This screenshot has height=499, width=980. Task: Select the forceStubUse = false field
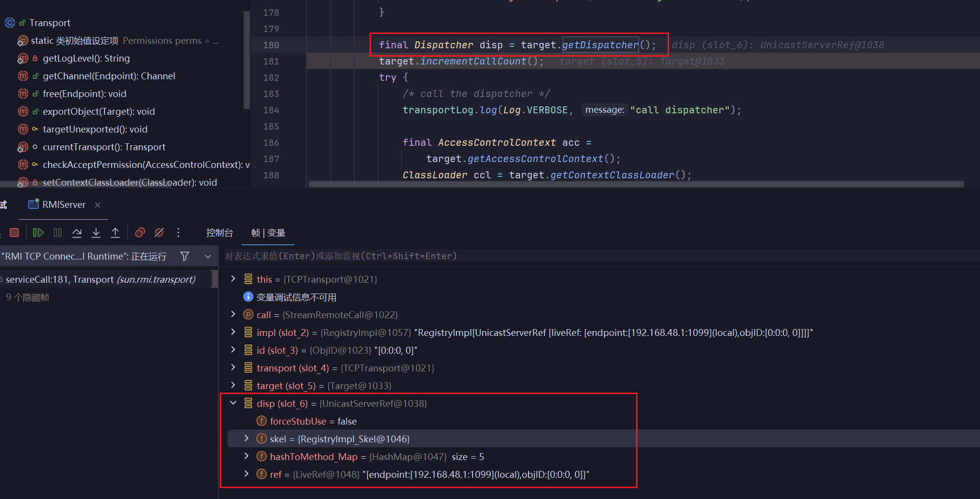coord(313,421)
